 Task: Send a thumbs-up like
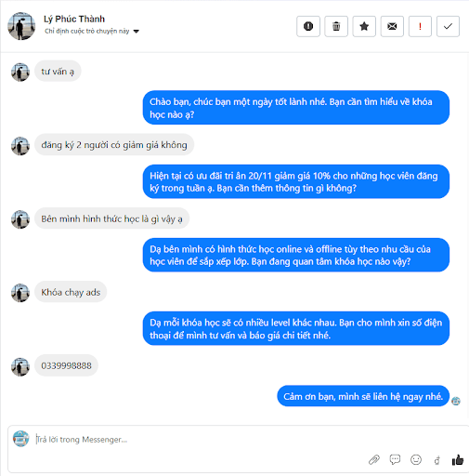(458, 460)
